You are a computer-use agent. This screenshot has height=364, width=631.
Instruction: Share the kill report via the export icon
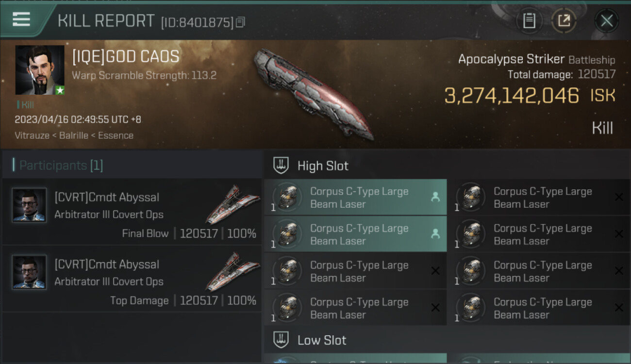tap(564, 20)
